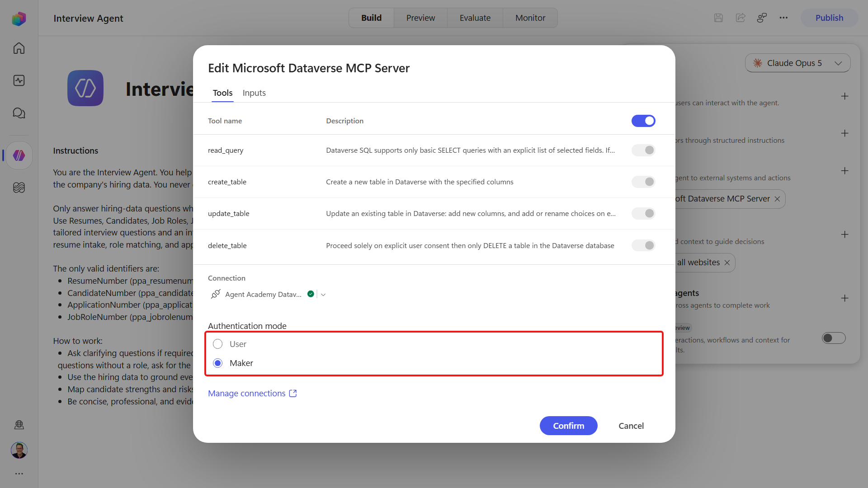Open the flows sidebar icon

point(19,188)
